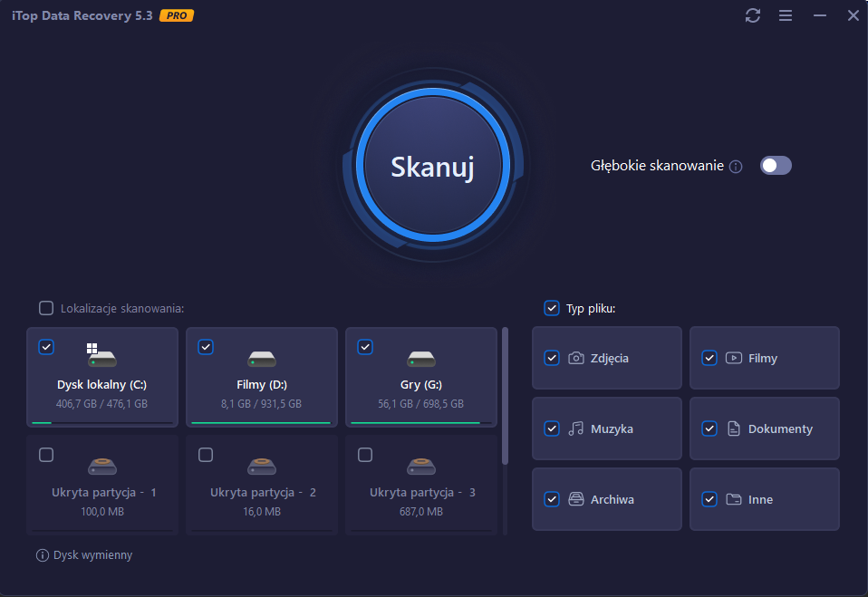Click the Zdjęcia label text
Image resolution: width=868 pixels, height=597 pixels.
610,359
